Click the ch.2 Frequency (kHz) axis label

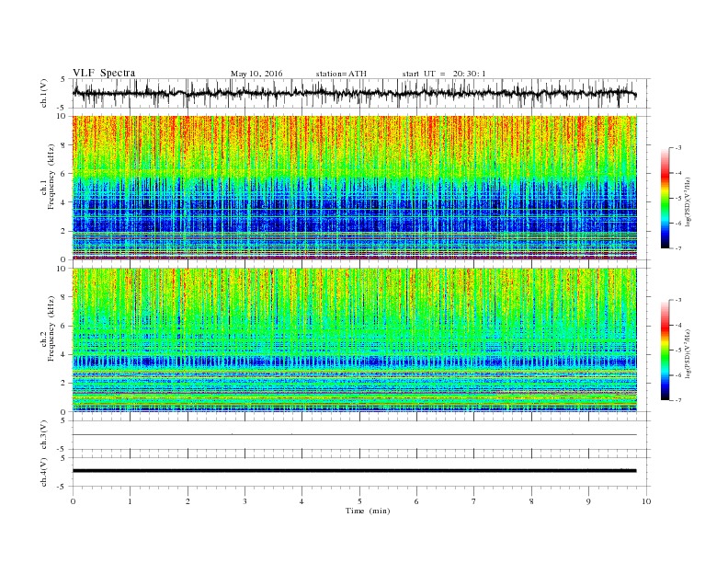(x=48, y=328)
